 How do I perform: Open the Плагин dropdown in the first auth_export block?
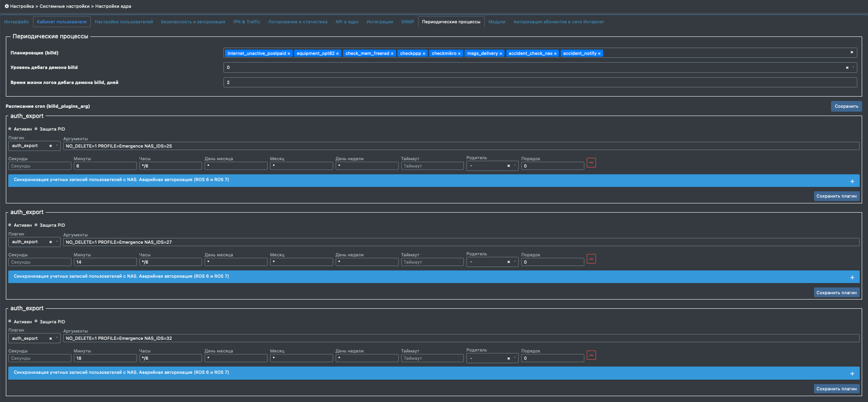point(57,146)
